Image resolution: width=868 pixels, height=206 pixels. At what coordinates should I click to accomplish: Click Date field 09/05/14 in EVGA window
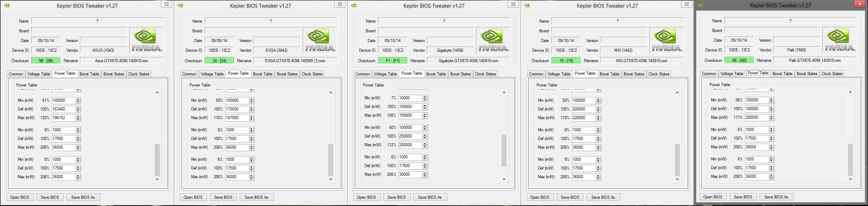pos(219,40)
